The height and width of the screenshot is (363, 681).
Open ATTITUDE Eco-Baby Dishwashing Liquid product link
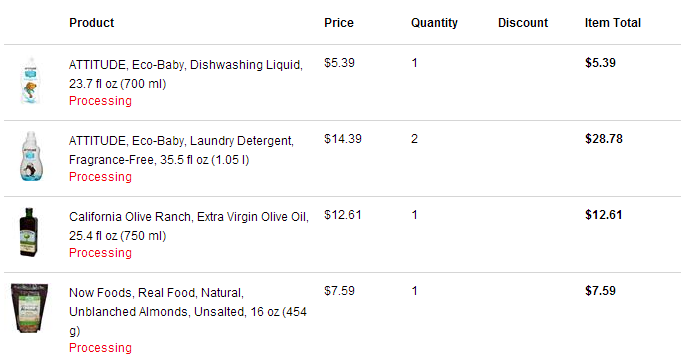click(185, 74)
